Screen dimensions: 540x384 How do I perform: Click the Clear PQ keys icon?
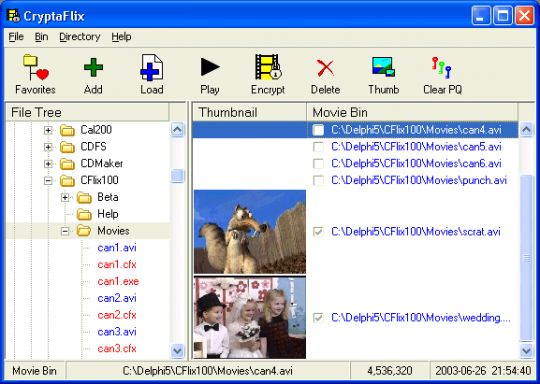[x=442, y=68]
